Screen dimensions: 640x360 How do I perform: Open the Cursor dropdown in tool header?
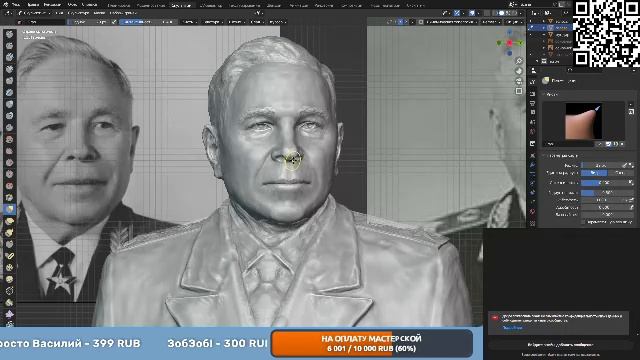(278, 22)
